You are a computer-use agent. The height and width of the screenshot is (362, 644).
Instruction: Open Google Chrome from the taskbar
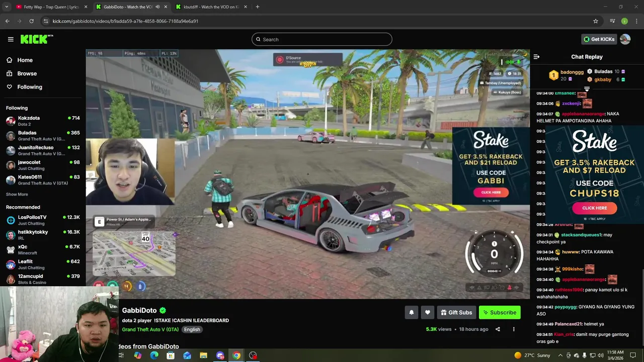(236, 355)
